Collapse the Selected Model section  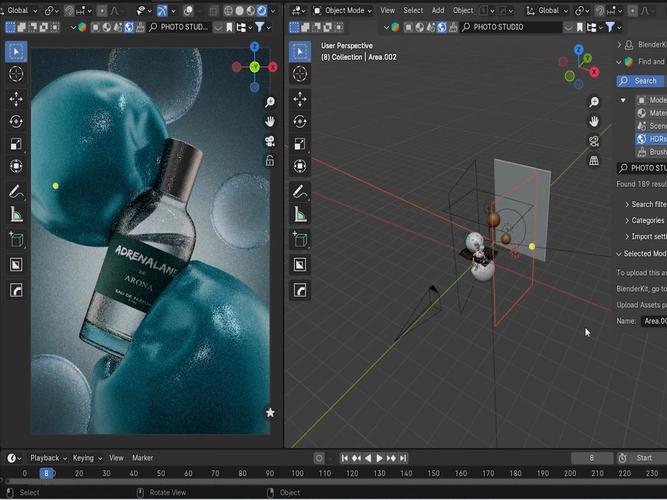click(641, 254)
